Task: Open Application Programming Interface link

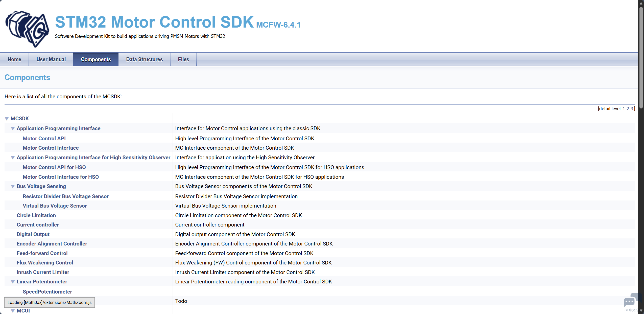Action: 59,128
